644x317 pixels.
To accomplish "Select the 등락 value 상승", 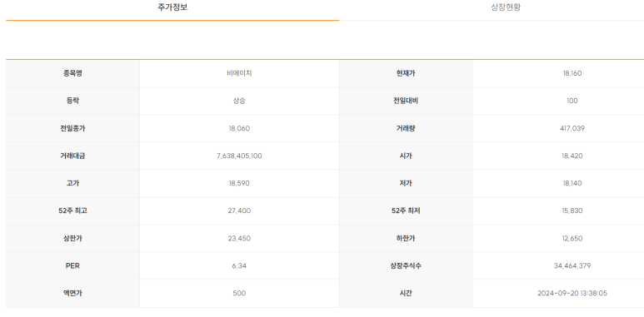I will (239, 101).
